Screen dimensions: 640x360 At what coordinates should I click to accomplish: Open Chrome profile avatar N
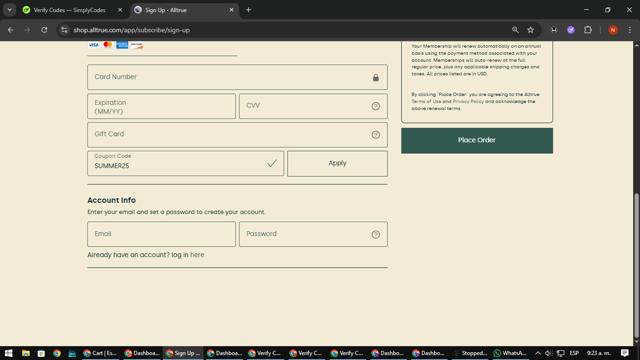(613, 30)
